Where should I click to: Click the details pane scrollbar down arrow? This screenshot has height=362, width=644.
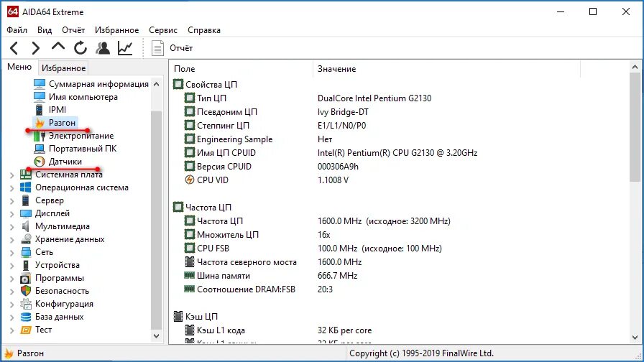click(x=635, y=338)
